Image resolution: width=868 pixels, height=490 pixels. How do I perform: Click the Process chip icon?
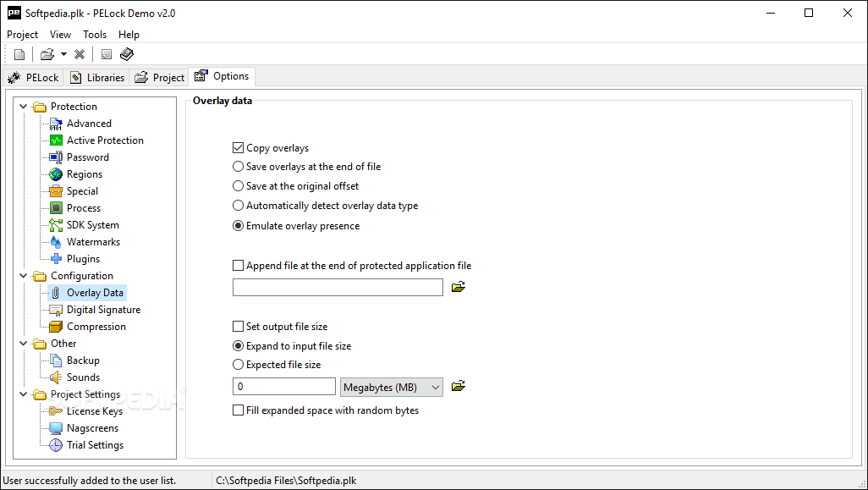point(56,208)
